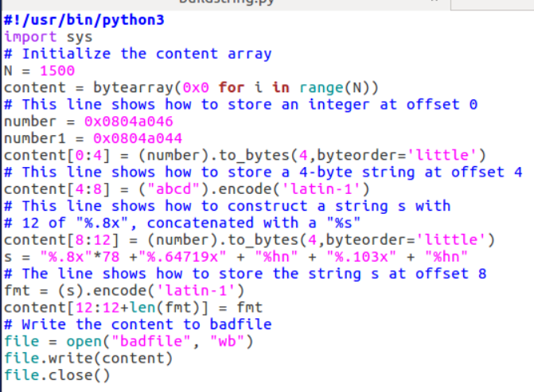
Task: Click the format string "%.64719x"
Action: (182, 257)
